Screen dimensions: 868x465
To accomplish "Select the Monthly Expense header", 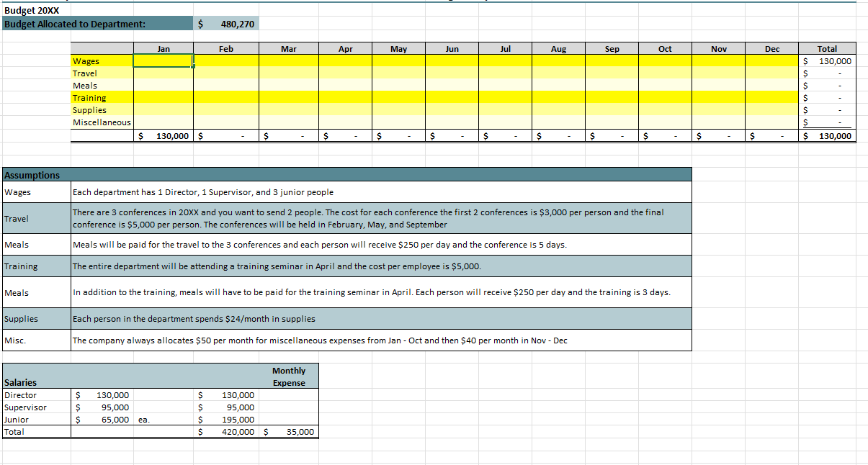I will tap(288, 376).
